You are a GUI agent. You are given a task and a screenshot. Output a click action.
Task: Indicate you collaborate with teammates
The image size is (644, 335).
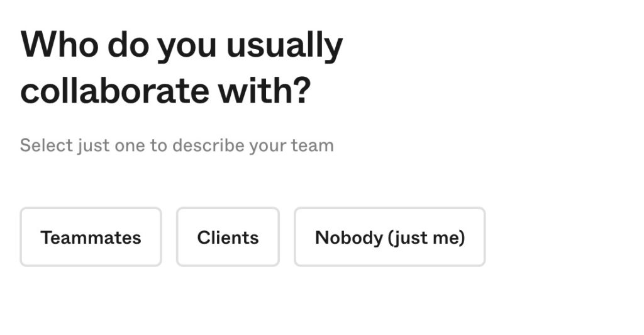pyautogui.click(x=91, y=237)
